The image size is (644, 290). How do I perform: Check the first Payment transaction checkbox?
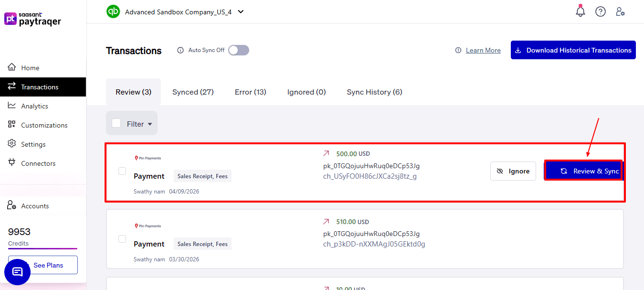point(122,171)
